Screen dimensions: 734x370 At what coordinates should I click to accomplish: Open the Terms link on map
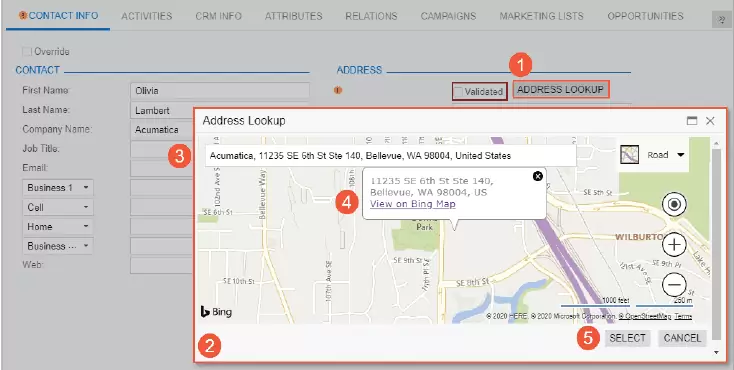tap(683, 317)
